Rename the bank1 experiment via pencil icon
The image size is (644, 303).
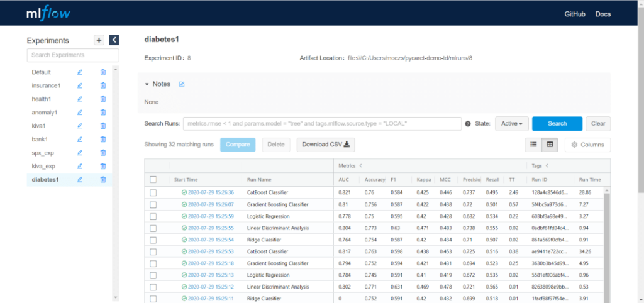(x=80, y=139)
